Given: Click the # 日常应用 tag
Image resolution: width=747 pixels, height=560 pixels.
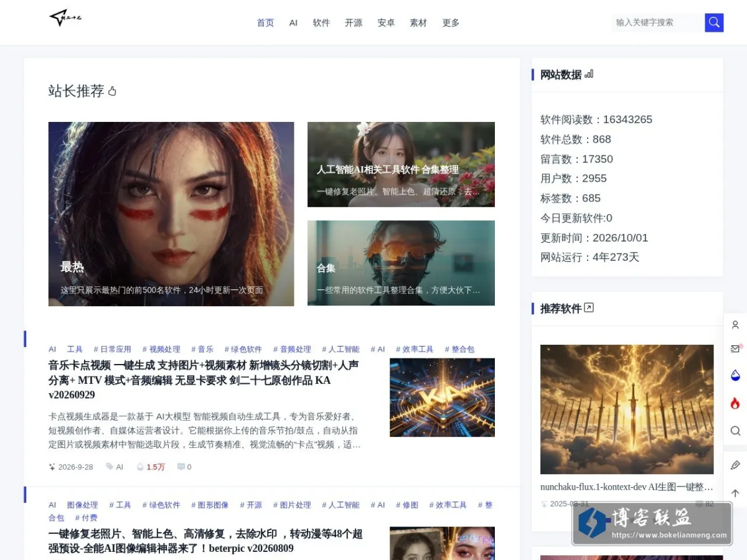Looking at the screenshot, I should 113,349.
